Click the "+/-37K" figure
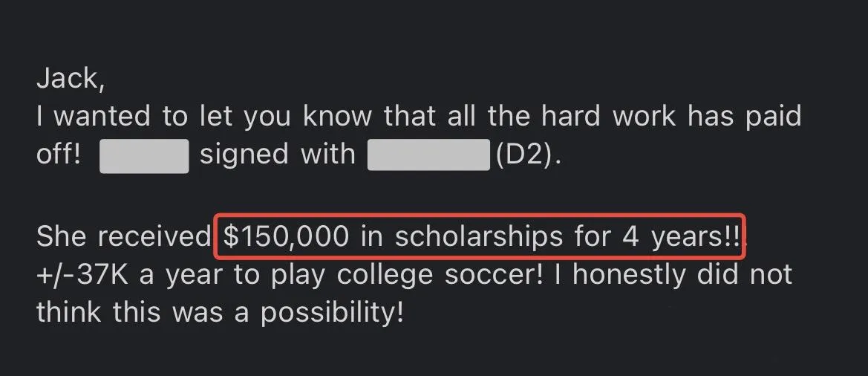Viewport: 868px width, 376px height. point(82,275)
